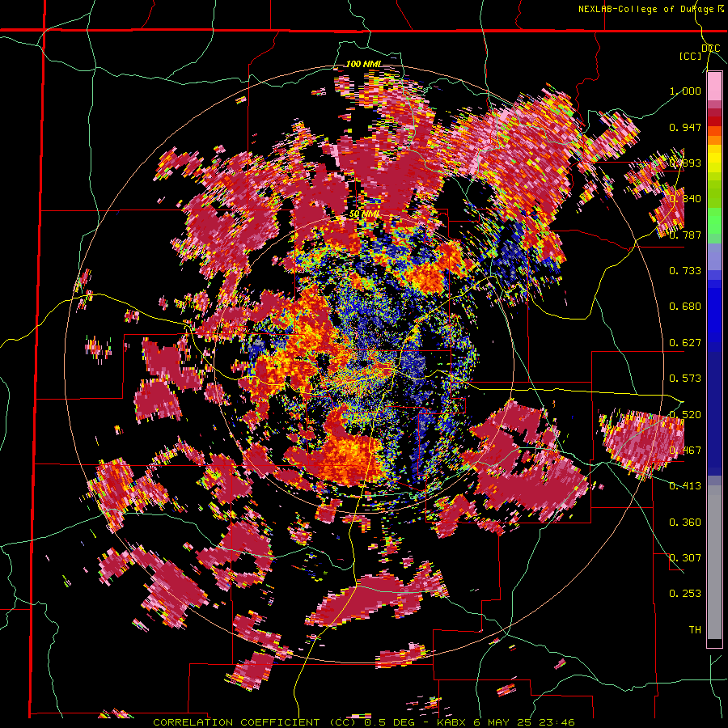This screenshot has width=728, height=728.
Task: Click the 50 NMI range ring label
Action: coord(365,214)
